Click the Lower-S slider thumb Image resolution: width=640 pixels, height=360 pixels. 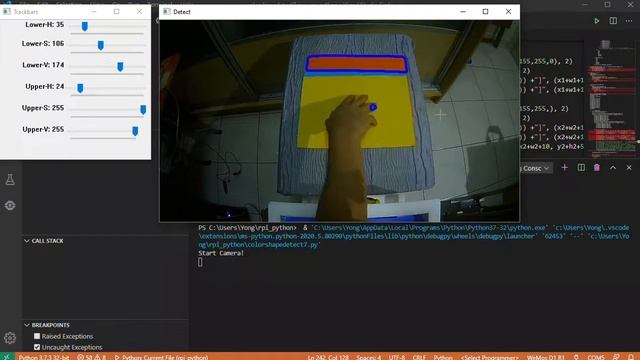101,45
